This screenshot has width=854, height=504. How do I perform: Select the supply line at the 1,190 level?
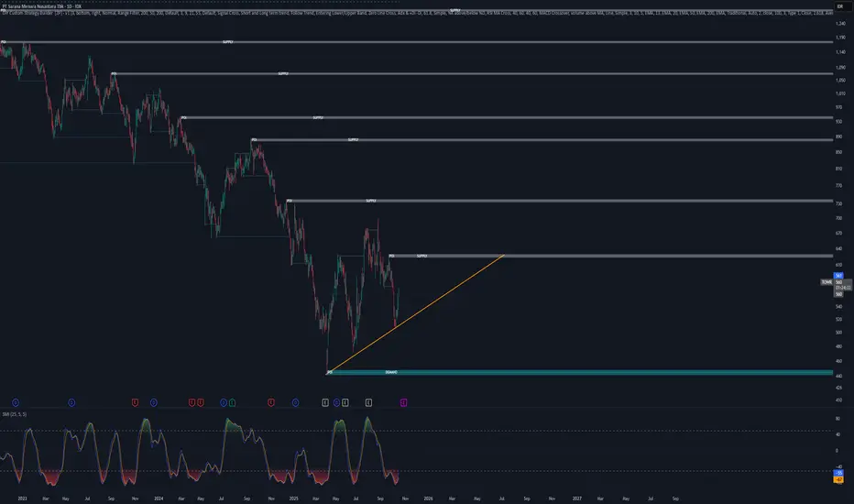point(416,42)
